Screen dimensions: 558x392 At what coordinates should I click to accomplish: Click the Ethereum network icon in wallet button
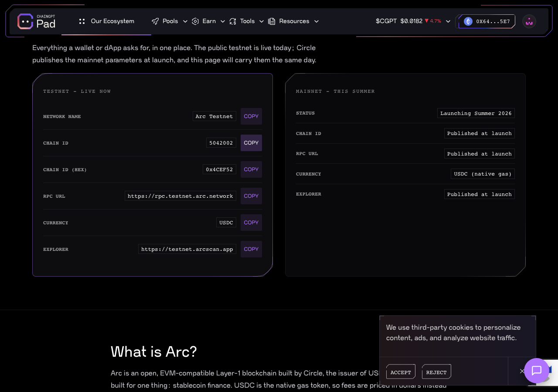pyautogui.click(x=468, y=21)
